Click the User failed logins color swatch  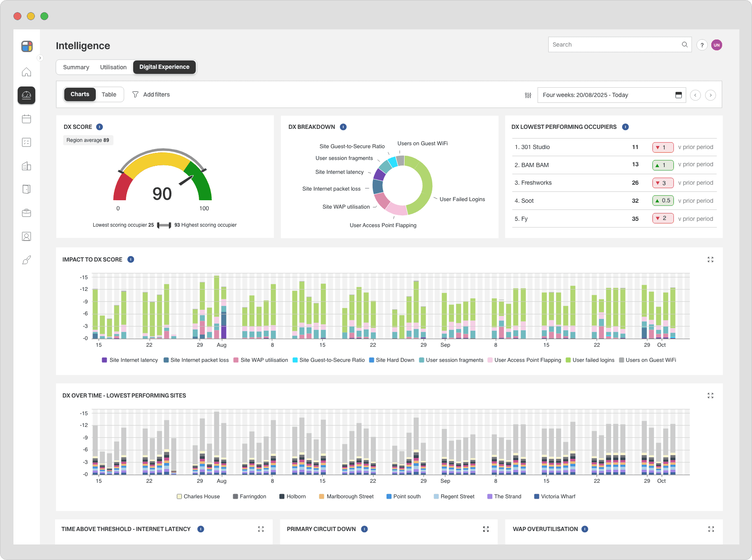point(568,360)
